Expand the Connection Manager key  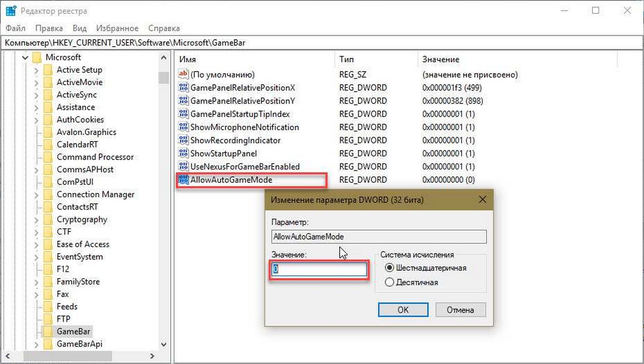click(36, 194)
